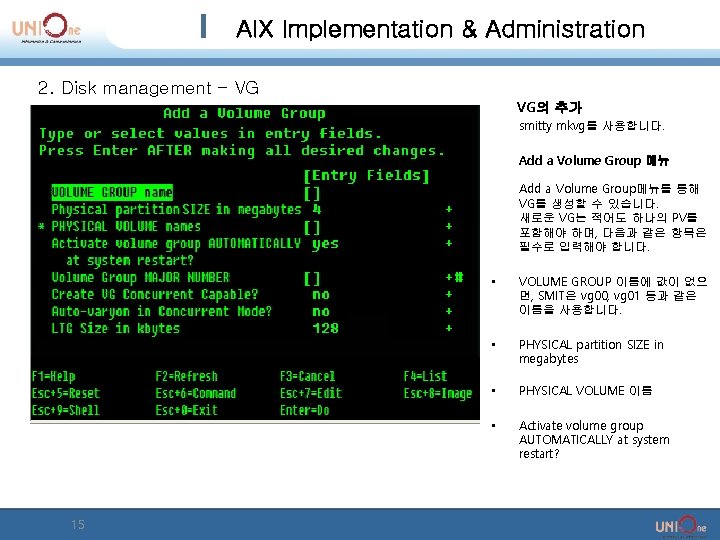Image resolution: width=720 pixels, height=540 pixels.
Task: Click the 'smitty mkvg' sidebar line
Action: click(591, 126)
